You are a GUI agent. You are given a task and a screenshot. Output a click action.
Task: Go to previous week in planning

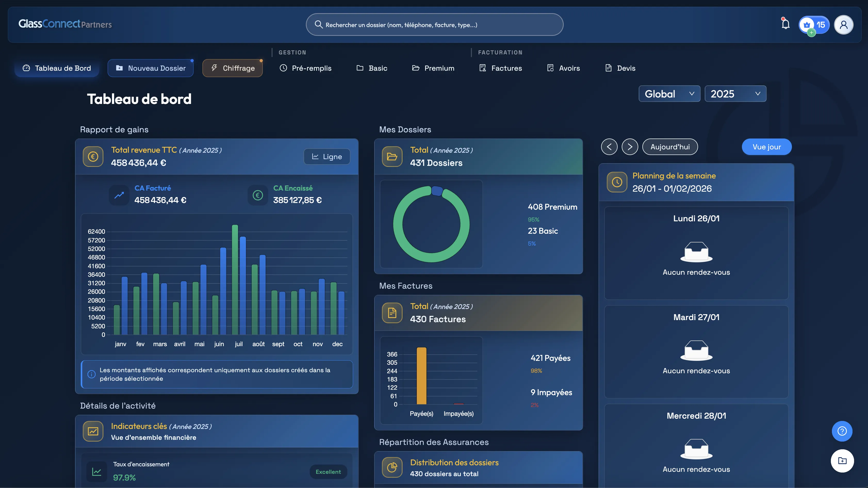(x=609, y=147)
